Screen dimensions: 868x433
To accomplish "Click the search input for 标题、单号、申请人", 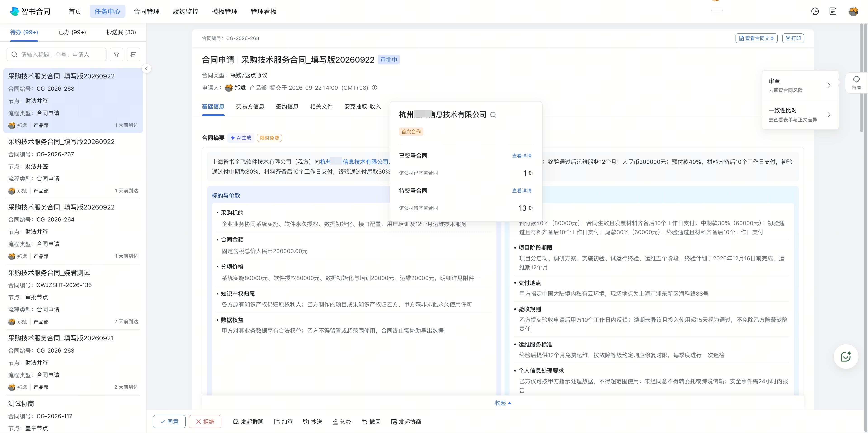I will click(57, 54).
